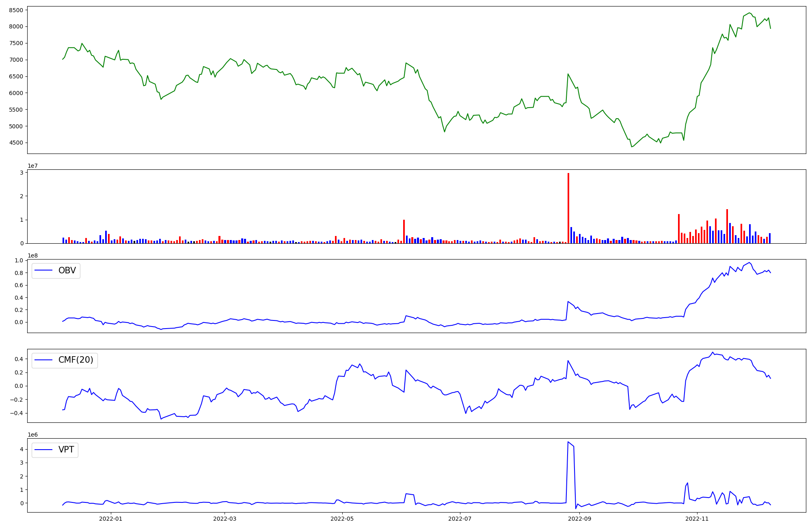812x528 pixels.
Task: Click the blue line sample in VPT legend
Action: pos(44,450)
